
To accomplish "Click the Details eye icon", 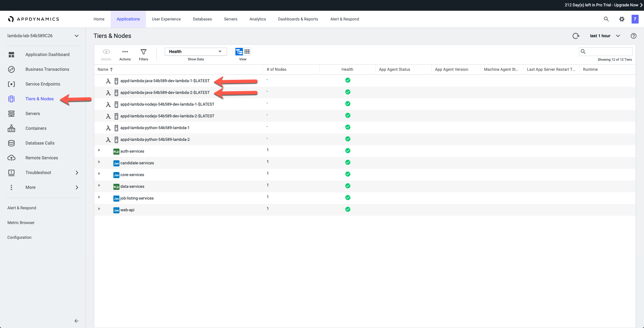I will [106, 52].
